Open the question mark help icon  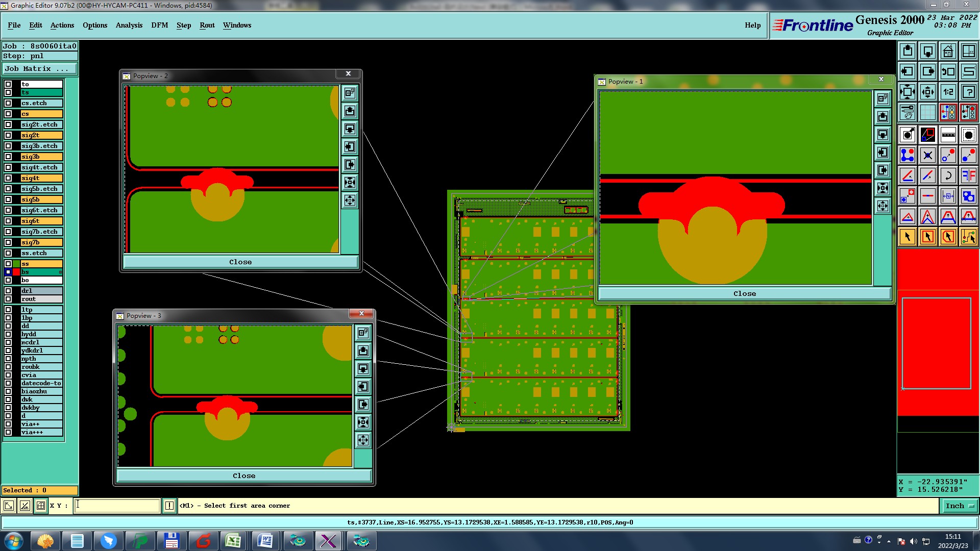coord(968,92)
